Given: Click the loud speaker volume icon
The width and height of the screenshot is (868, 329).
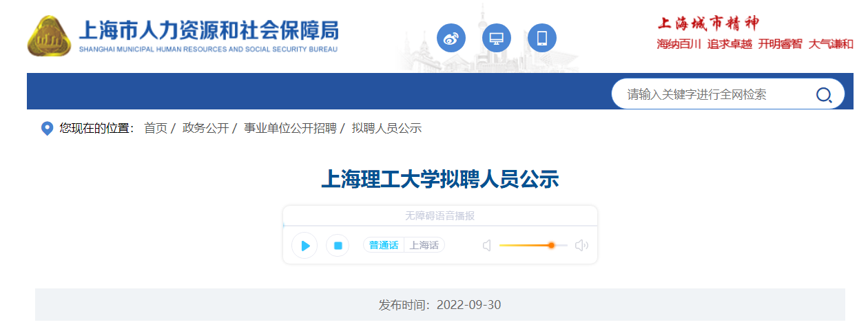Looking at the screenshot, I should pyautogui.click(x=581, y=246).
